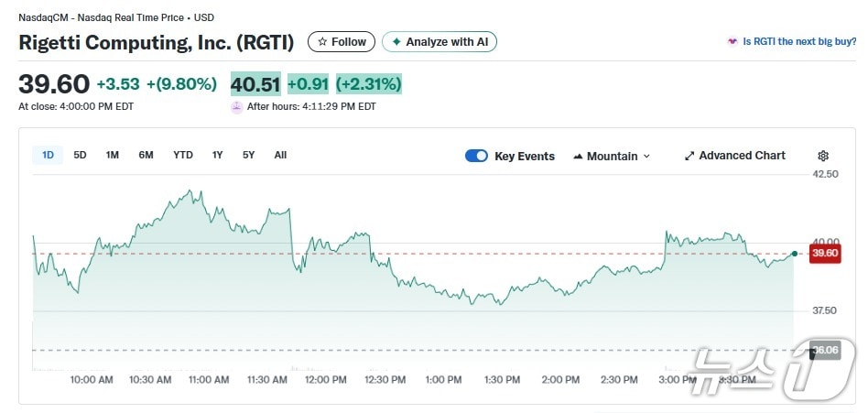
Task: Click the star icon in Follow button
Action: pyautogui.click(x=322, y=42)
